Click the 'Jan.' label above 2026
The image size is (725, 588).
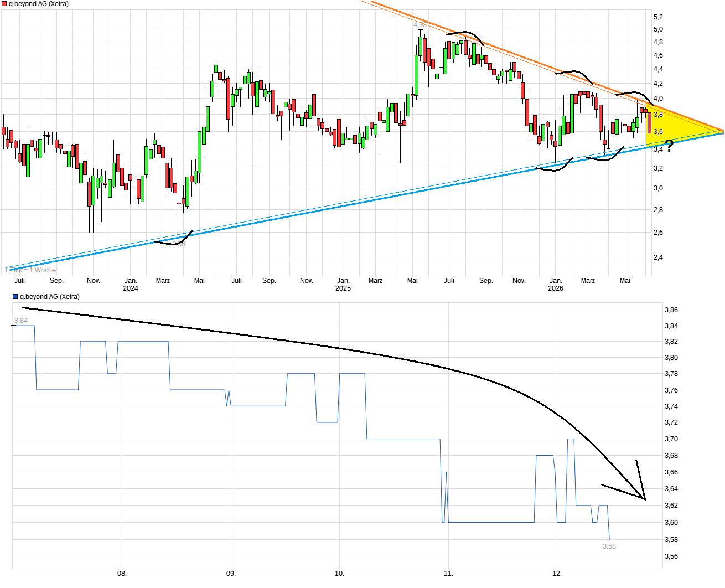[556, 281]
